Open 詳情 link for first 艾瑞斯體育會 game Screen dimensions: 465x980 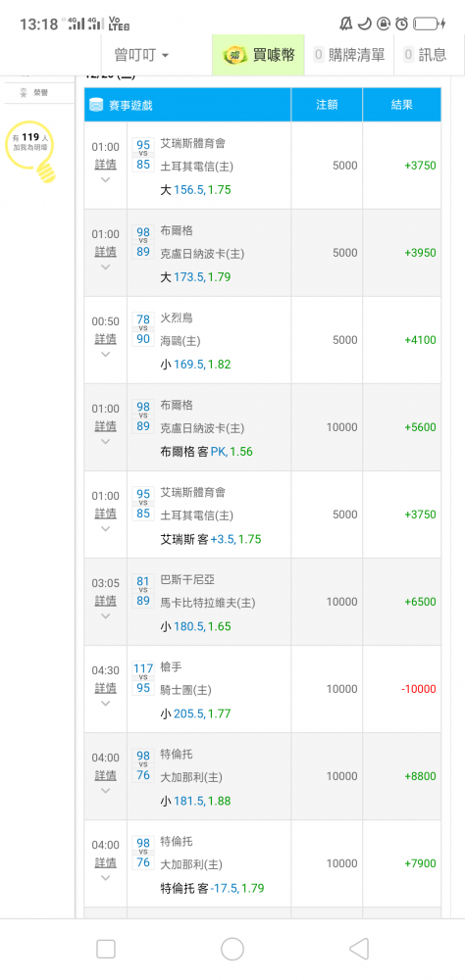(x=105, y=165)
